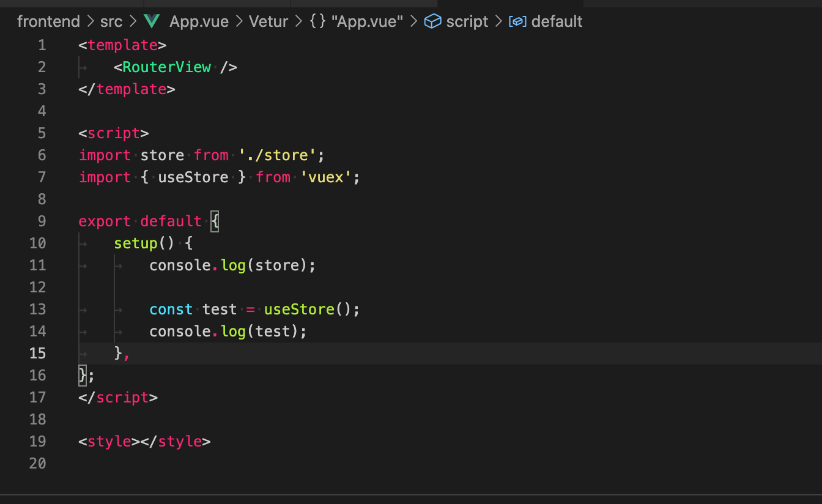Place cursor on 'RouterView' tag

point(167,67)
